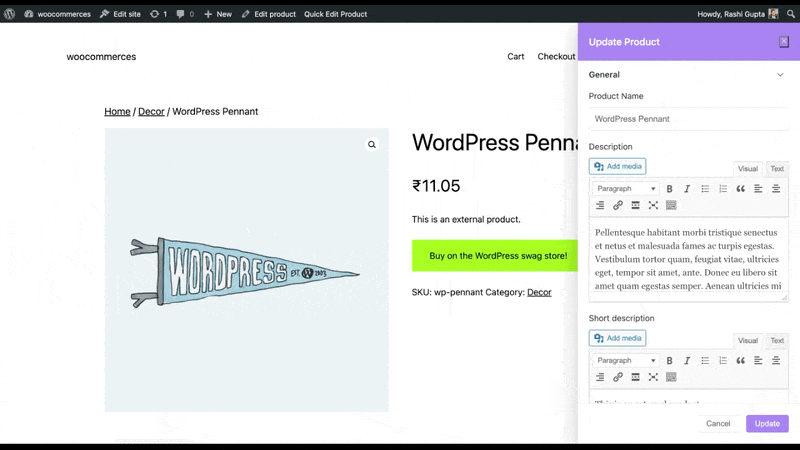Insert link in Description editor
This screenshot has width=800, height=450.
[618, 205]
